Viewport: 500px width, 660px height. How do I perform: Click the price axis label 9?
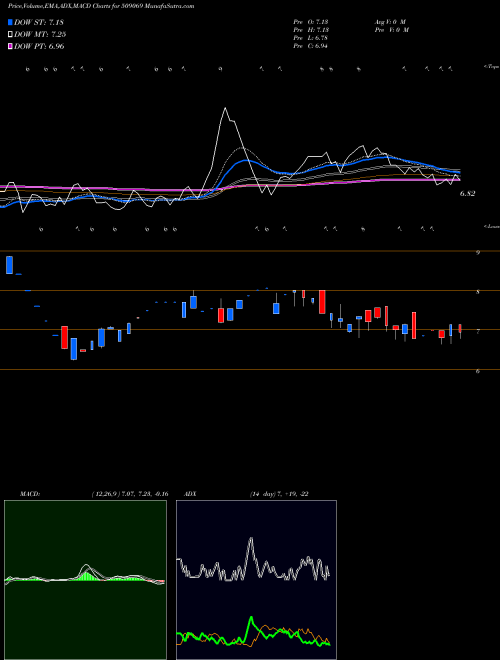[478, 253]
